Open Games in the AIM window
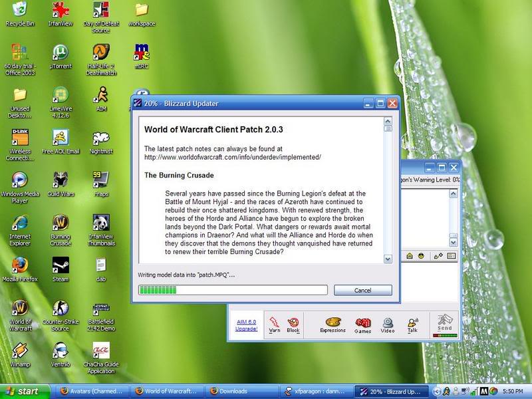This screenshot has height=399, width=532. 362,325
